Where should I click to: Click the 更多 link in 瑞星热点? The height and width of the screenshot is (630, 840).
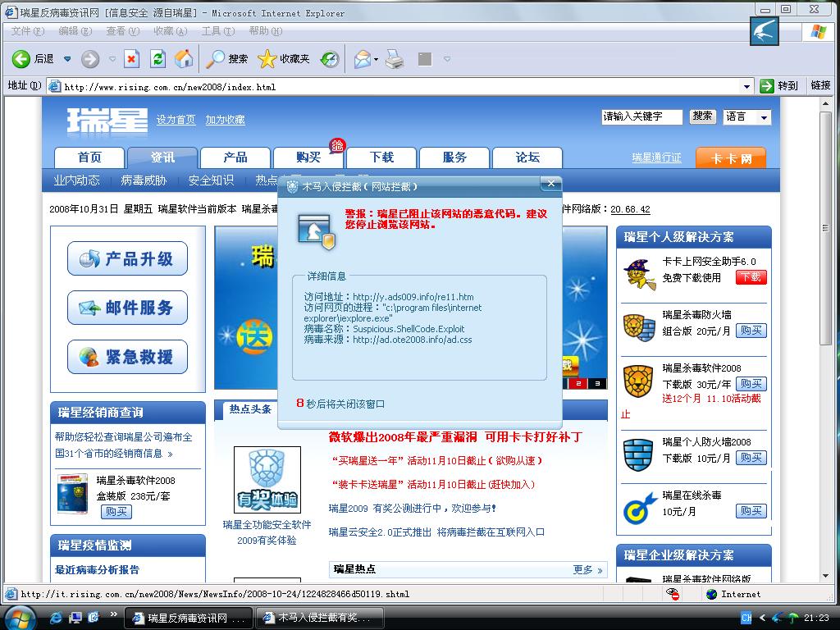(587, 570)
